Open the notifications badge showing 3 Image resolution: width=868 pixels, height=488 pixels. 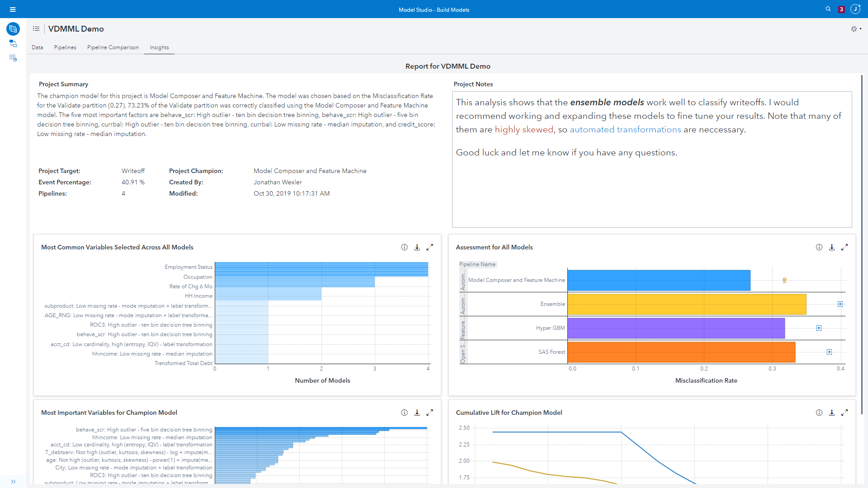click(841, 9)
